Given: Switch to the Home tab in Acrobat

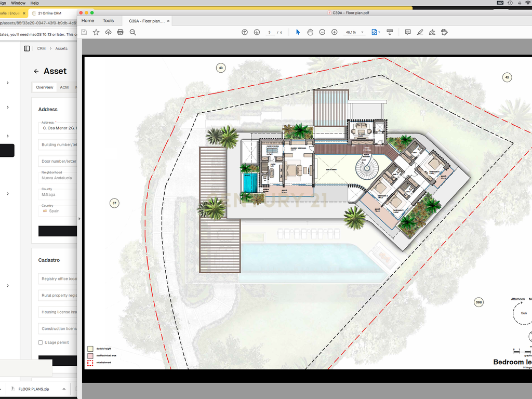Looking at the screenshot, I should point(88,21).
